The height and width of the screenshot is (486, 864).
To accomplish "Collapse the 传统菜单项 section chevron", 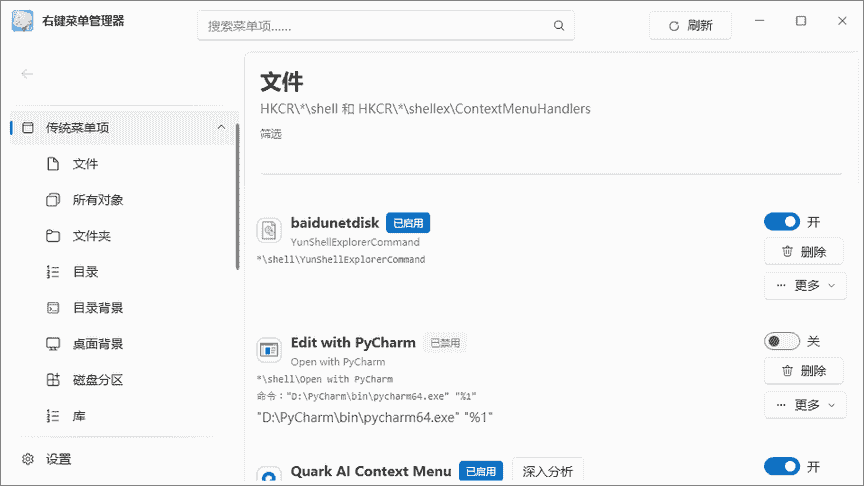I will 222,127.
